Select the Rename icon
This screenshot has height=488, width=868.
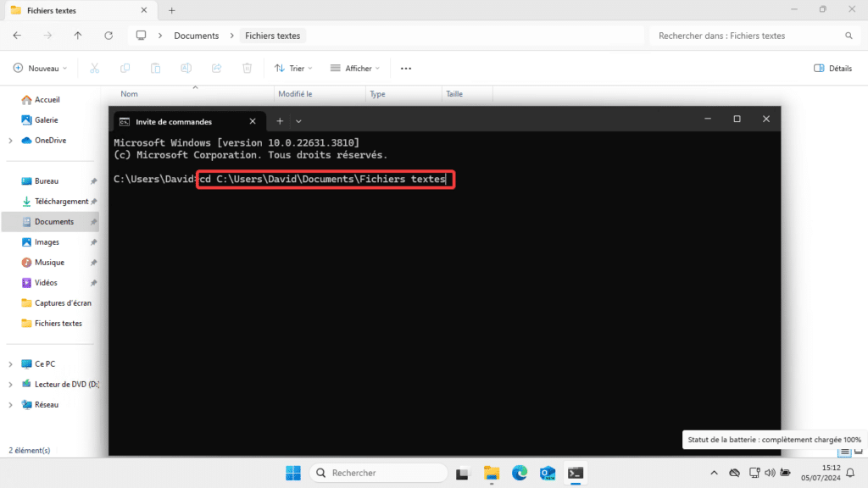click(x=186, y=68)
